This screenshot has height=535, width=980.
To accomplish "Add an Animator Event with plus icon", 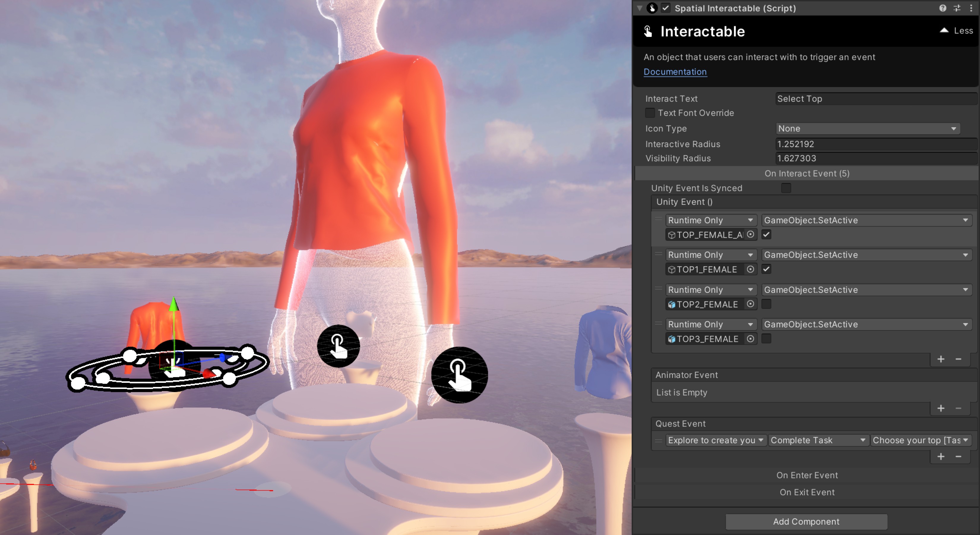I will (941, 408).
